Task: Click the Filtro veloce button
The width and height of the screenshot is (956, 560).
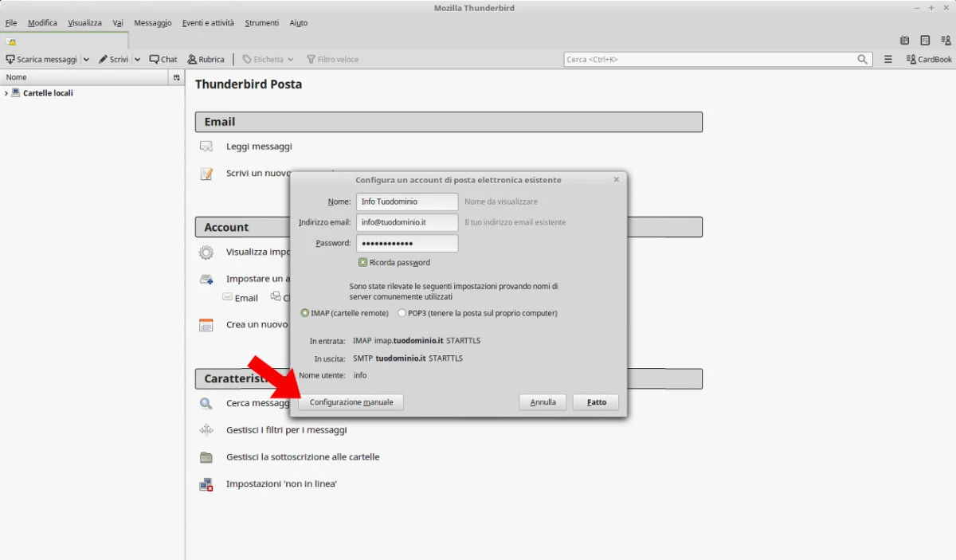Action: 332,60
